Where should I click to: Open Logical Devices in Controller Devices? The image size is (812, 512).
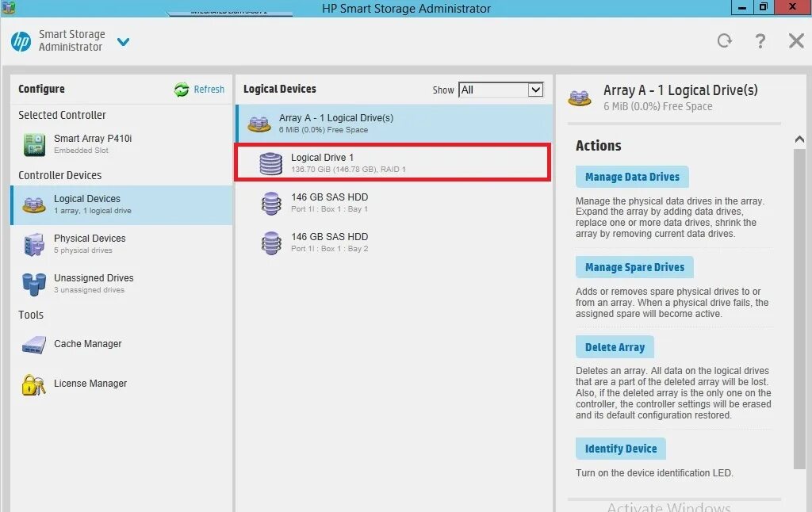click(121, 205)
